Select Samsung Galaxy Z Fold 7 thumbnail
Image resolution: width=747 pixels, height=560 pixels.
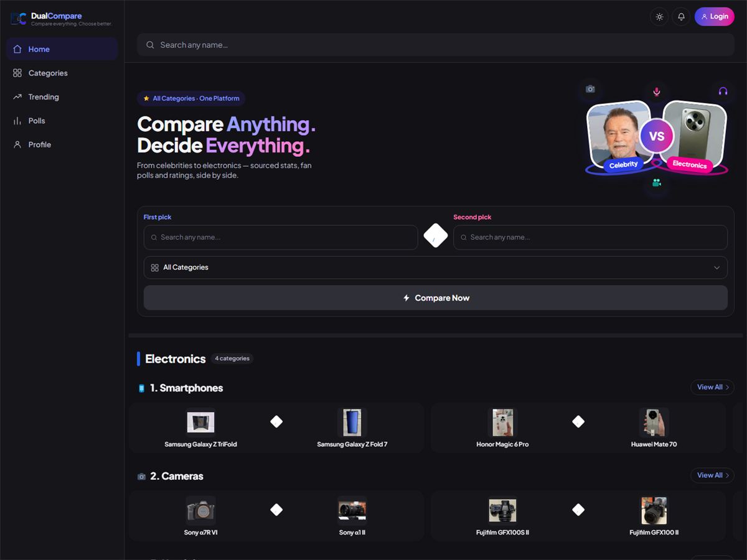352,422
